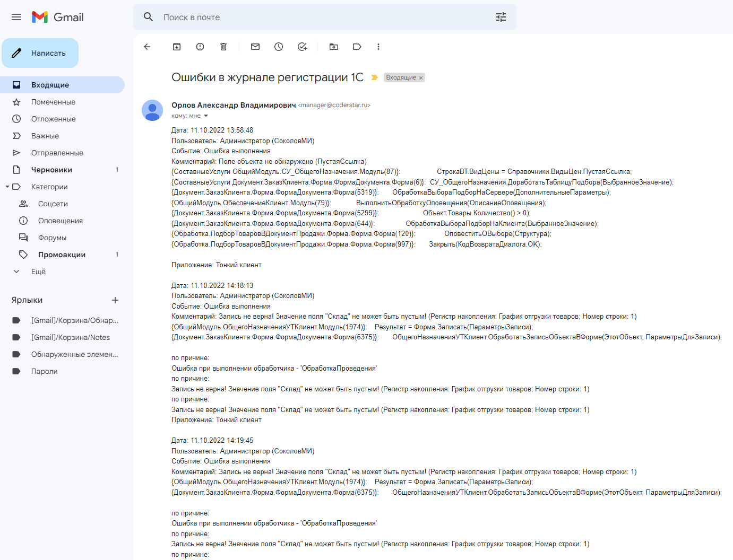This screenshot has width=733, height=560.
Task: Click sender name Орлов Александр Владимирович
Action: click(234, 105)
